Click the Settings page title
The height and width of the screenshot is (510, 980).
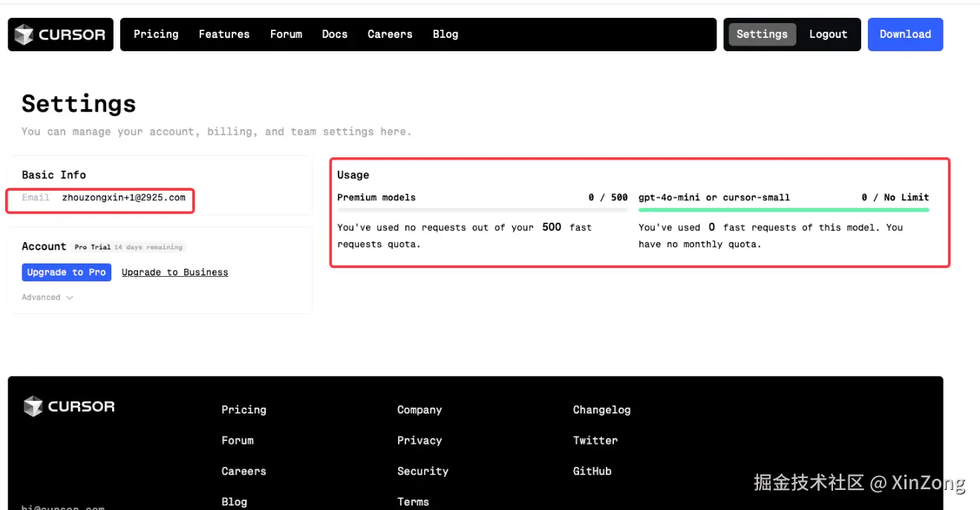point(79,104)
